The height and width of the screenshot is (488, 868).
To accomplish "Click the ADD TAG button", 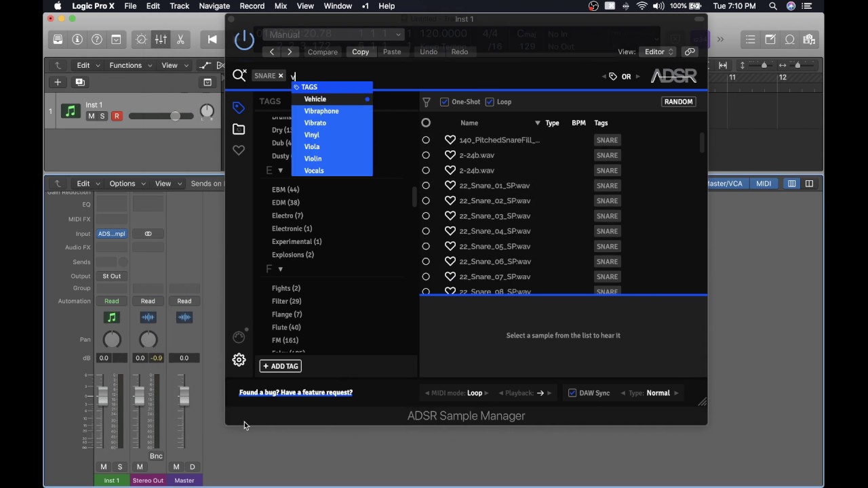I will 281,366.
